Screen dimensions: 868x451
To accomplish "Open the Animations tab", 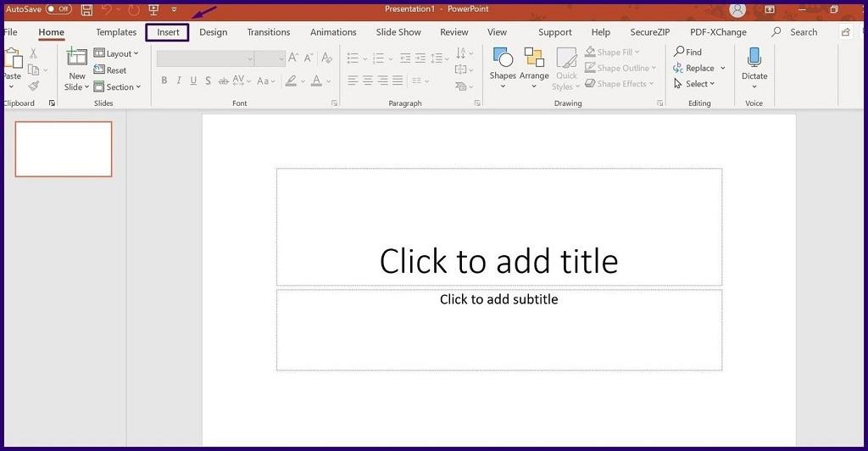I will pos(333,32).
